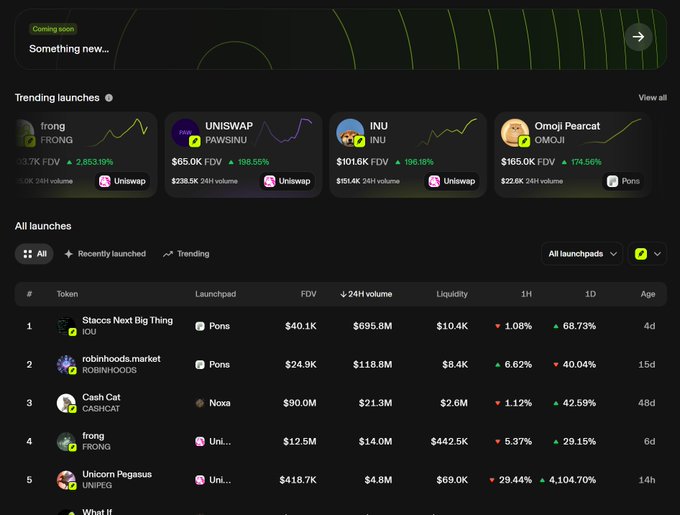Click the $695.8M volume value
Viewport: 680px width, 515px height.
(373, 326)
